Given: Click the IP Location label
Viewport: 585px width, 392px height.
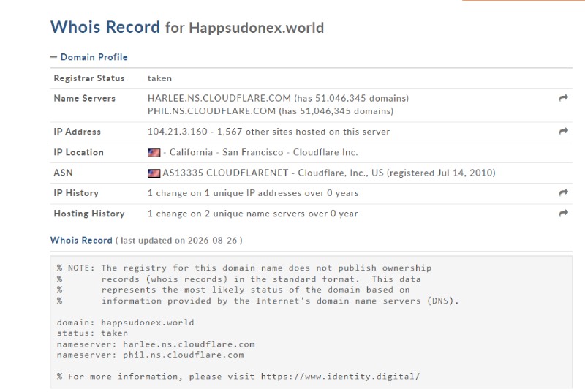Looking at the screenshot, I should coord(79,153).
